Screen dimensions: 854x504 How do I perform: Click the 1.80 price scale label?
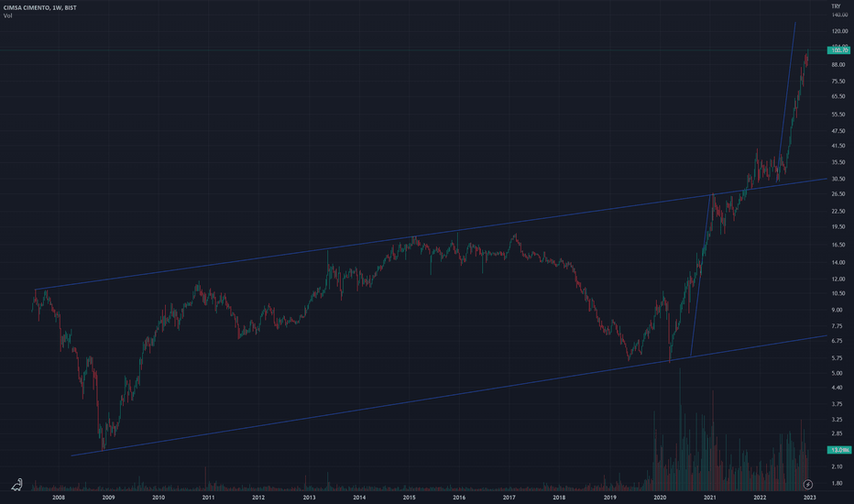pyautogui.click(x=838, y=484)
